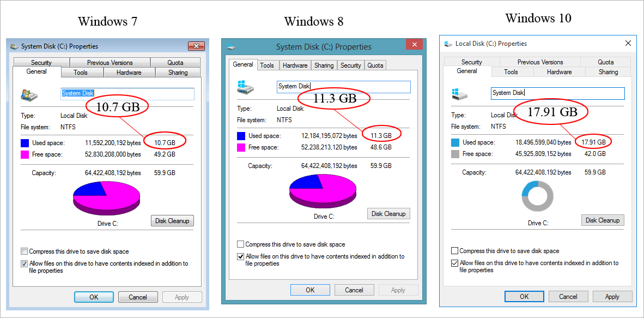Viewport: 644px width, 318px height.
Task: Click 18,496,599,040 bytes value in Windows 10
Action: point(543,142)
